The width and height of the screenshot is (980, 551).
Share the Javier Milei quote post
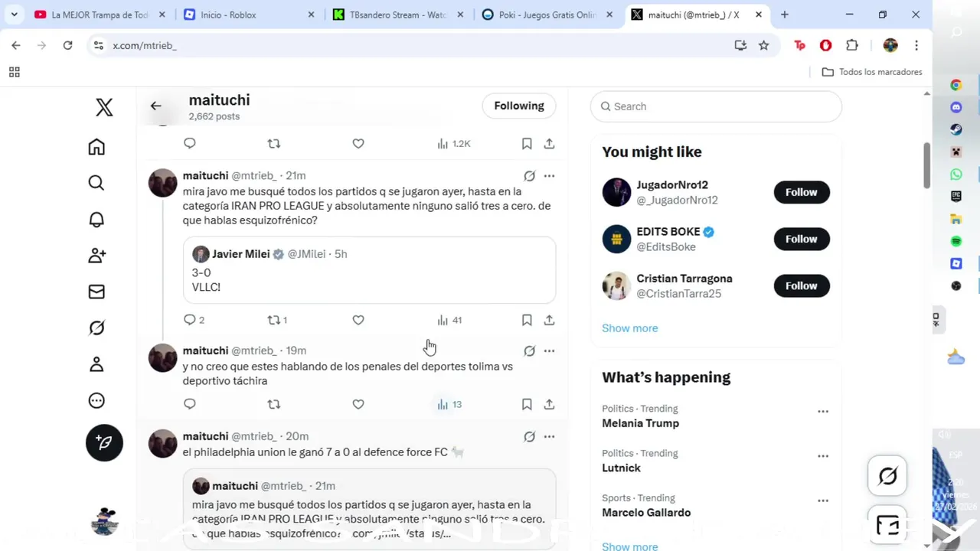[549, 320]
